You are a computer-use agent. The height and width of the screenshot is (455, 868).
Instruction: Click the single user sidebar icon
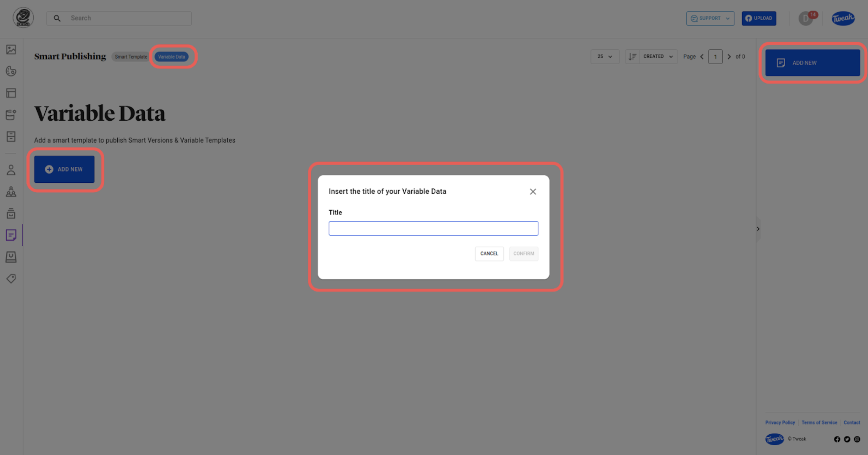pyautogui.click(x=11, y=170)
